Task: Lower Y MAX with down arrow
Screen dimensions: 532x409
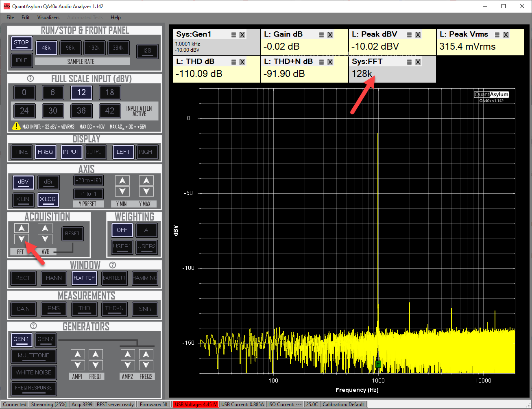Action: point(146,191)
